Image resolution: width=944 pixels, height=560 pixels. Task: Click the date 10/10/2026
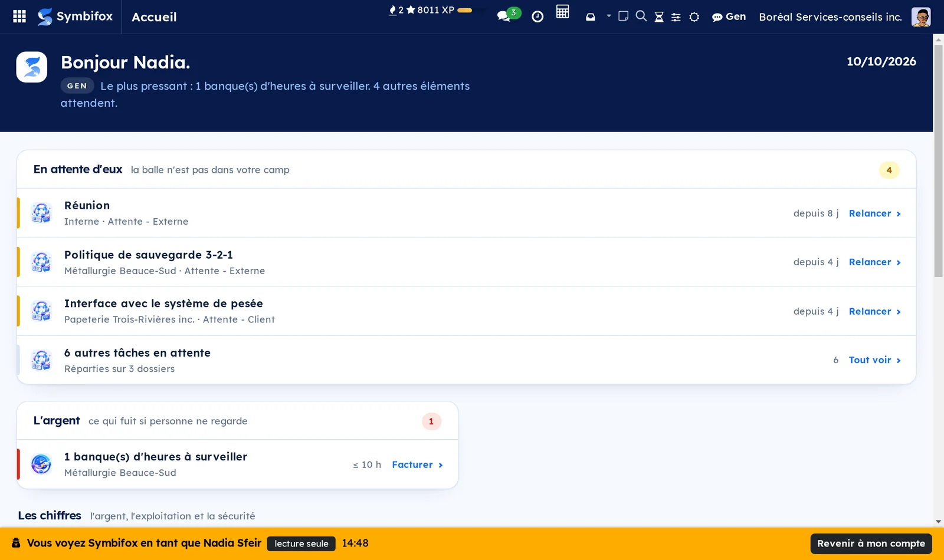pos(881,61)
